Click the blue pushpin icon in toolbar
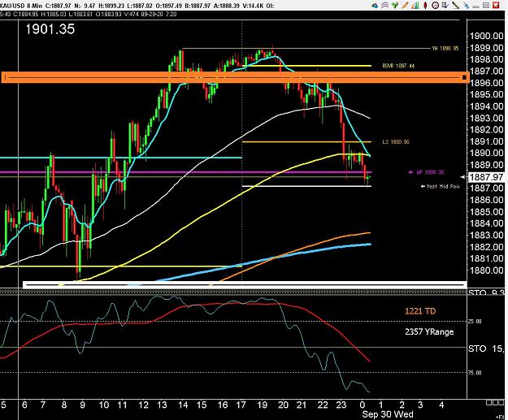This screenshot has width=508, height=420. pos(466,6)
